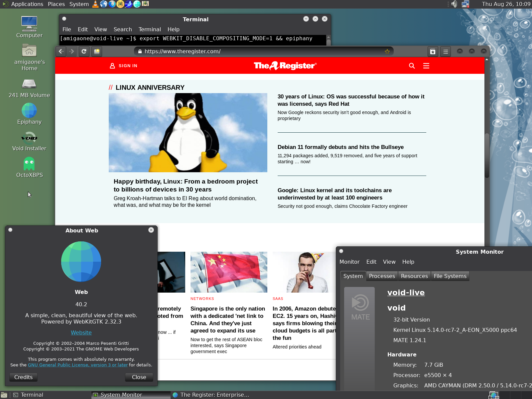Show desktop using the bottom panel icon
Viewport: 532px width, 399px height.
point(4,395)
